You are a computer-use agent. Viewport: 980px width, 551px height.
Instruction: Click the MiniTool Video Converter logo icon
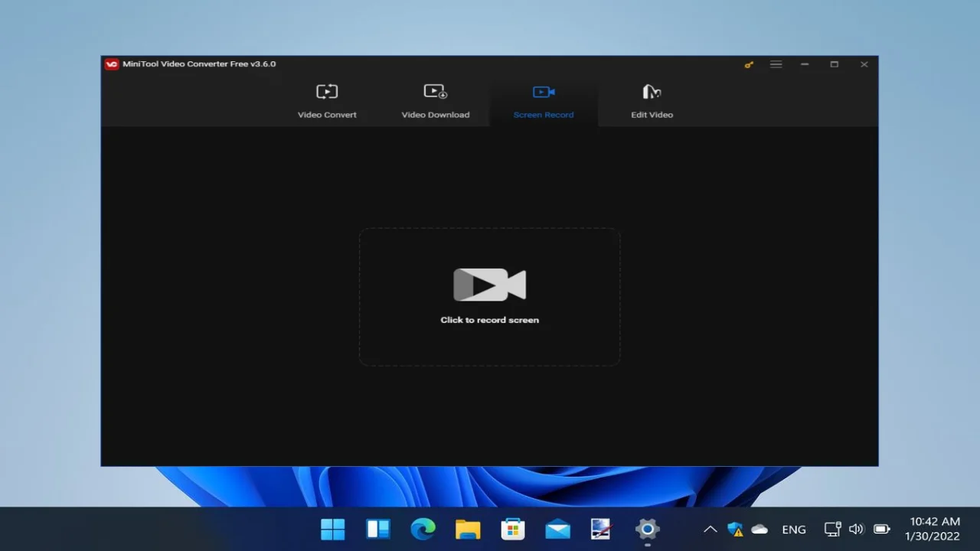pyautogui.click(x=112, y=64)
